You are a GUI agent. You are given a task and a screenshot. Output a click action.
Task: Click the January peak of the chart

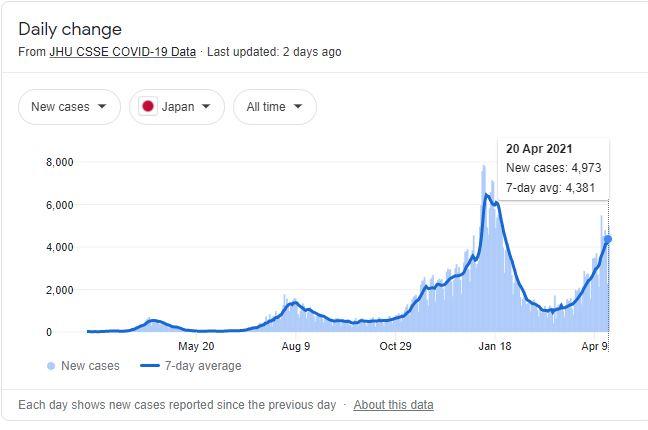pos(486,195)
